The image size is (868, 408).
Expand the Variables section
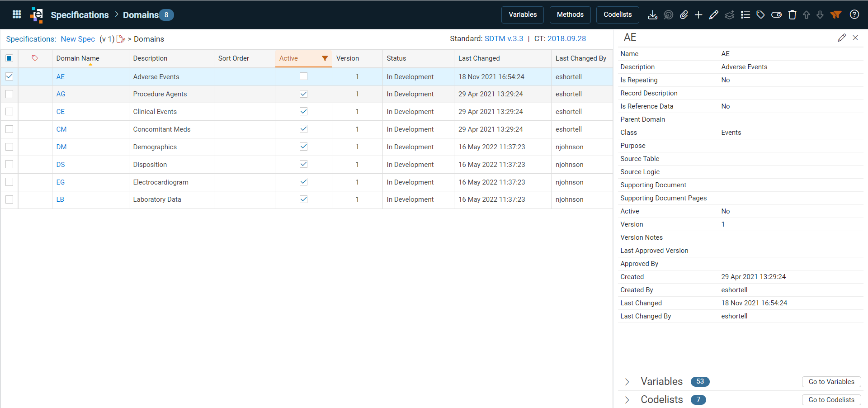[x=627, y=382]
